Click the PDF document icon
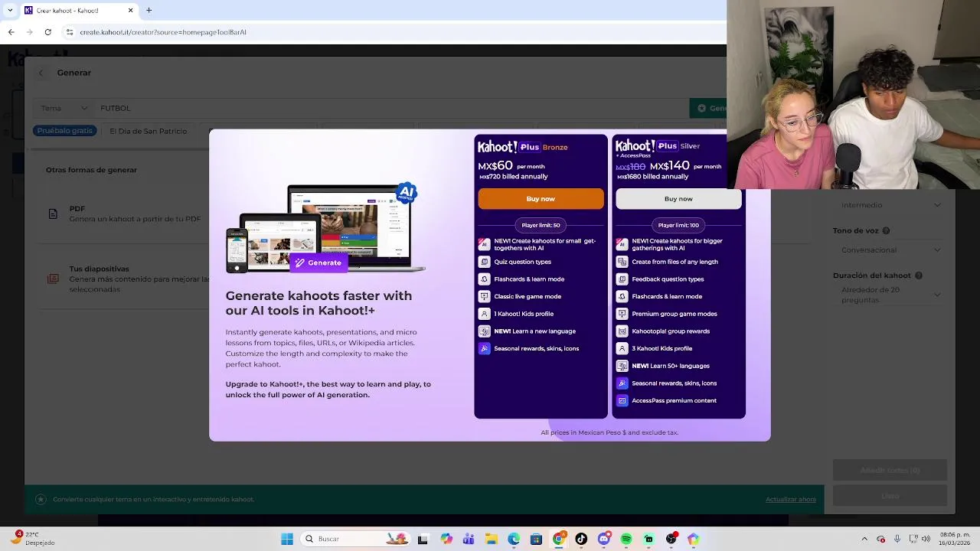 [53, 214]
